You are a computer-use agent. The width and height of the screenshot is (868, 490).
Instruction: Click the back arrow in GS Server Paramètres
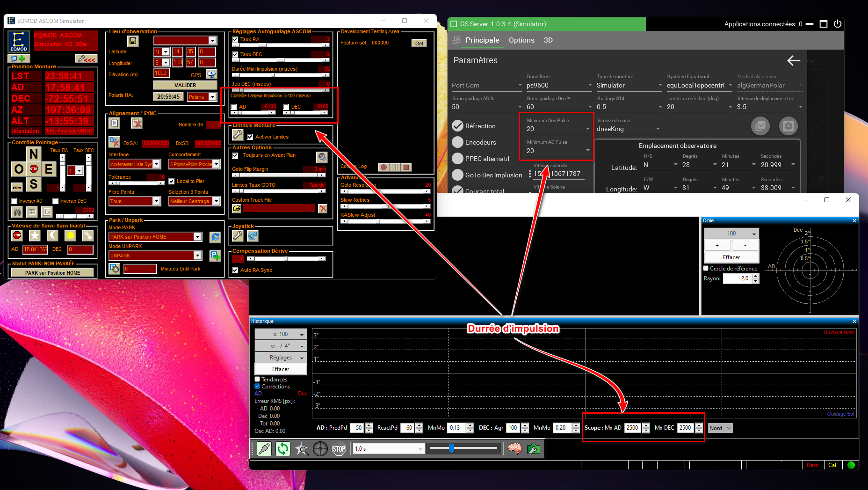(x=793, y=60)
